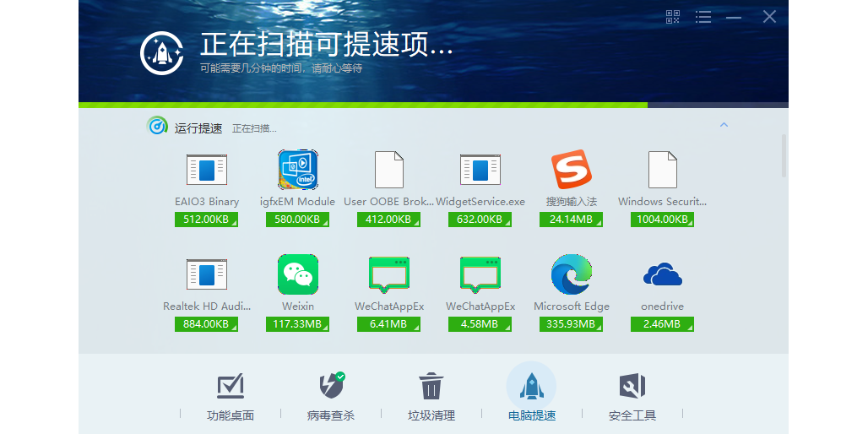Image resolution: width=868 pixels, height=434 pixels.
Task: Minimize the window
Action: pyautogui.click(x=734, y=17)
